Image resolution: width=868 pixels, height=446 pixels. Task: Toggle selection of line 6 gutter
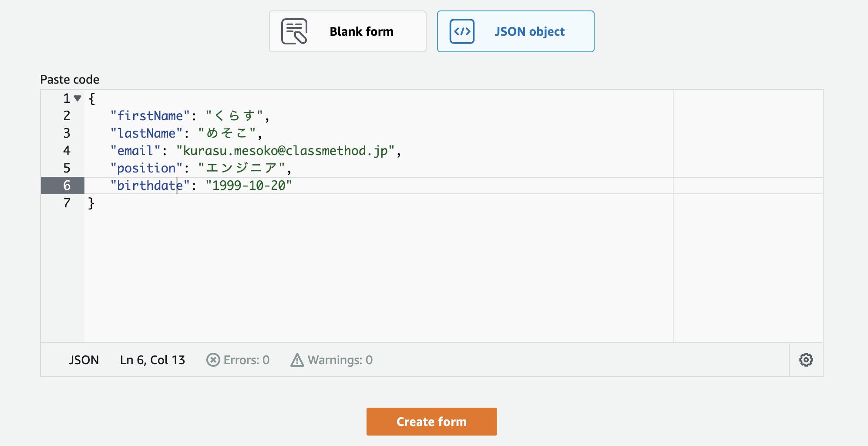[x=66, y=185]
